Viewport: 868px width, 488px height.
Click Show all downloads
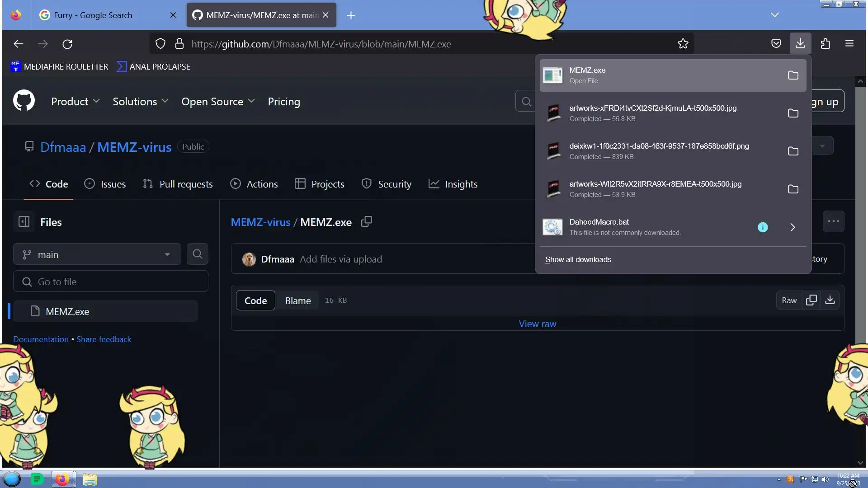[578, 259]
